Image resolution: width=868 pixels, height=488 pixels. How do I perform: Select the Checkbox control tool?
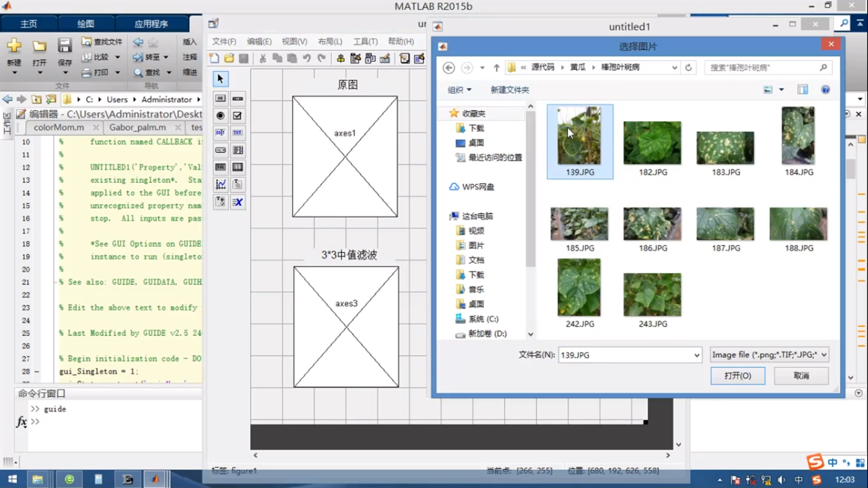237,116
